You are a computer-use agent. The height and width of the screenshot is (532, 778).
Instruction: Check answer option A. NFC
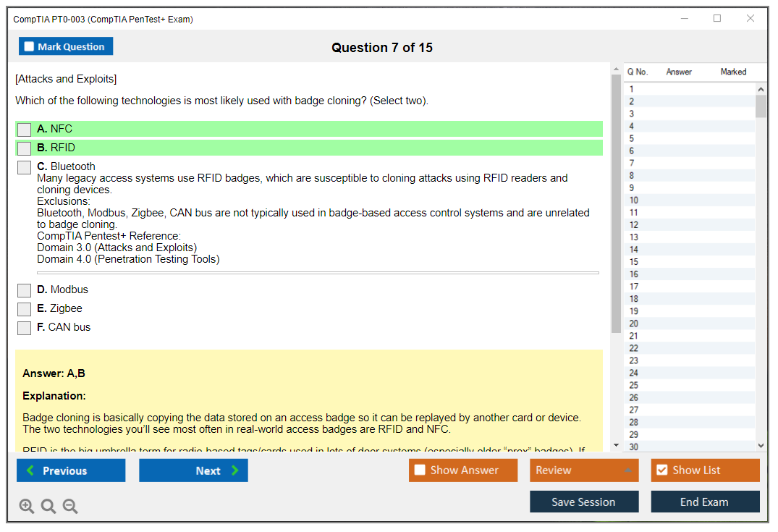25,130
